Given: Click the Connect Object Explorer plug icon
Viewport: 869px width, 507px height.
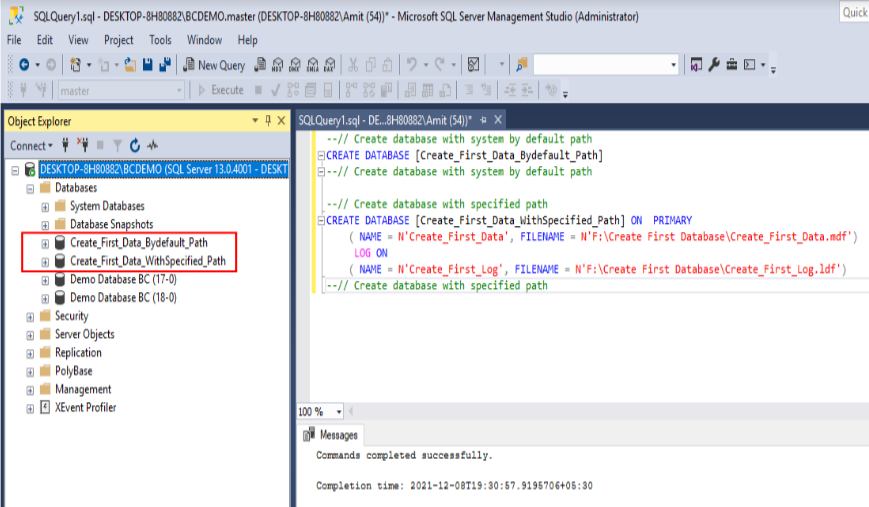Looking at the screenshot, I should pos(65,145).
